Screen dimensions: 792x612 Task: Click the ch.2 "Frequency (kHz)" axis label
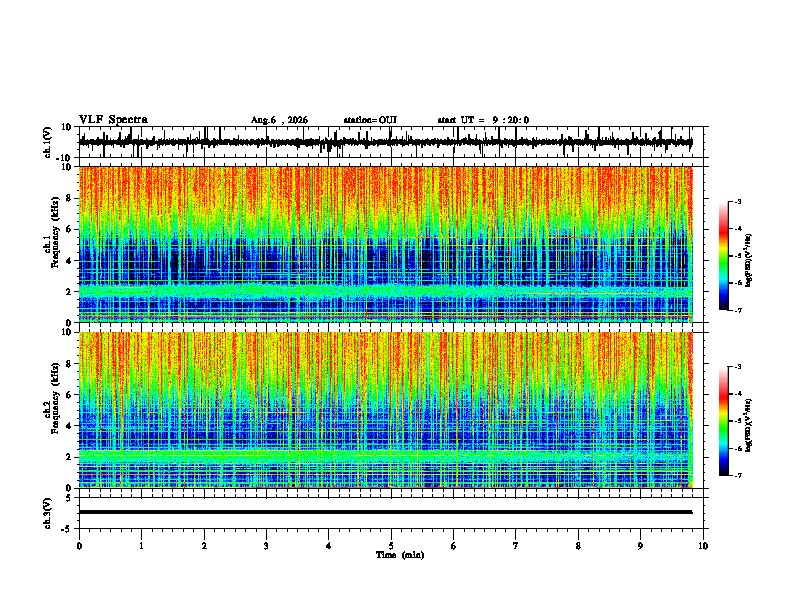pyautogui.click(x=55, y=398)
